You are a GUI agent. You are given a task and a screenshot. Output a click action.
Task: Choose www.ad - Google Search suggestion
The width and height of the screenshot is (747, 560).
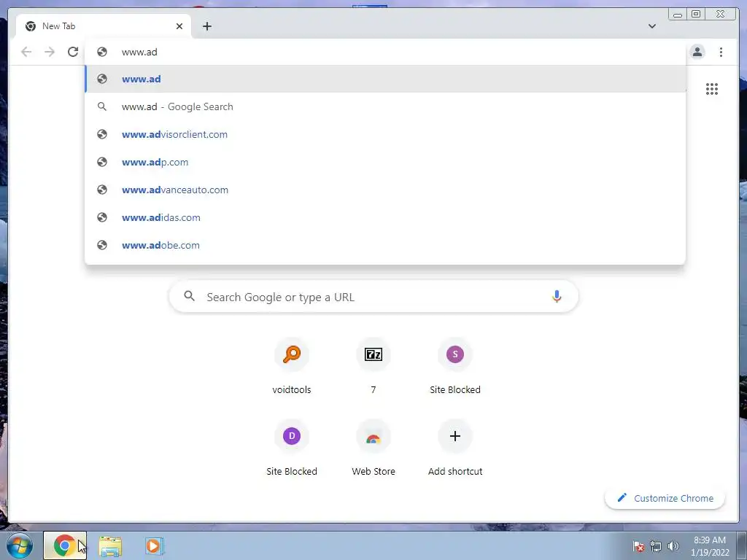[385, 106]
